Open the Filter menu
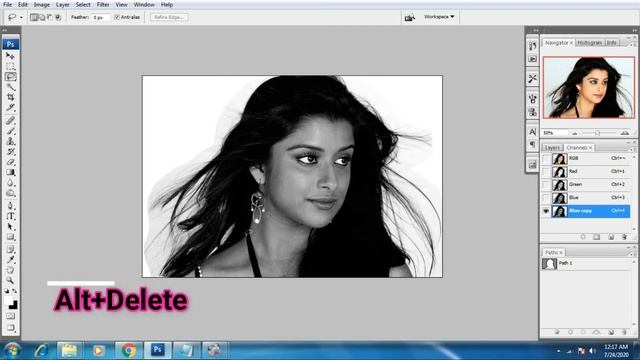Screen dimensions: 640x360 (103, 4)
